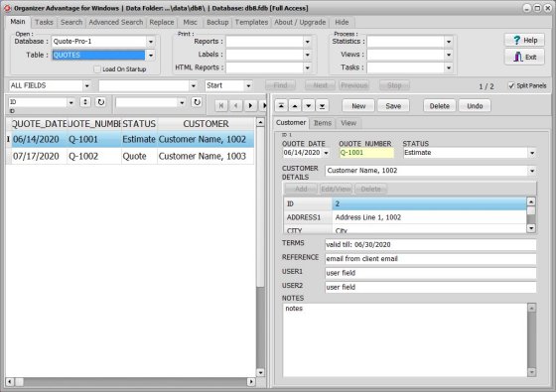This screenshot has height=392, width=556.
Task: Open the Table dropdown showing QUOTES
Action: pyautogui.click(x=151, y=55)
